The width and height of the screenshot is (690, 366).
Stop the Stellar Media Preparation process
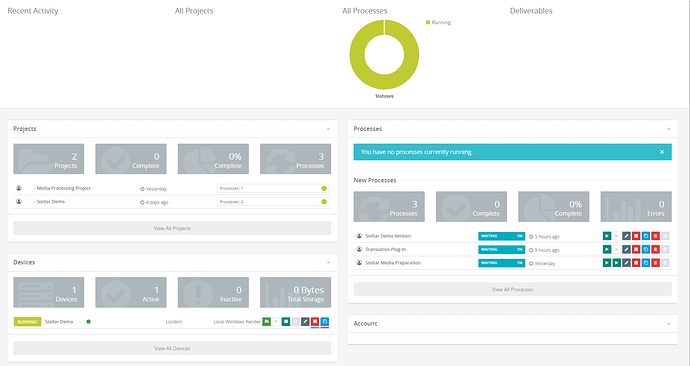[x=636, y=263]
